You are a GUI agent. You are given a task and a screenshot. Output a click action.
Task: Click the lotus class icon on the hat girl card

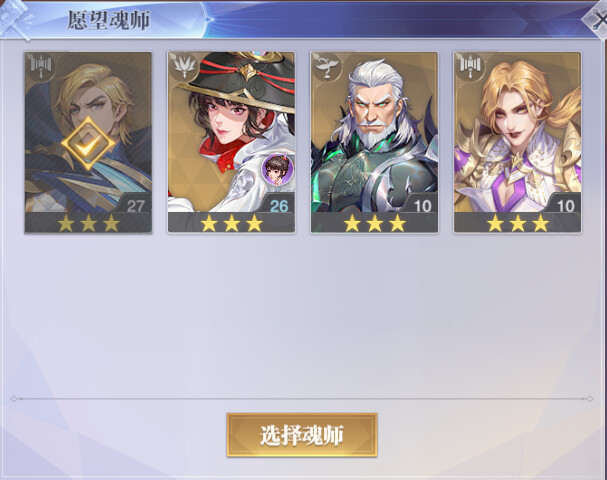(x=184, y=66)
